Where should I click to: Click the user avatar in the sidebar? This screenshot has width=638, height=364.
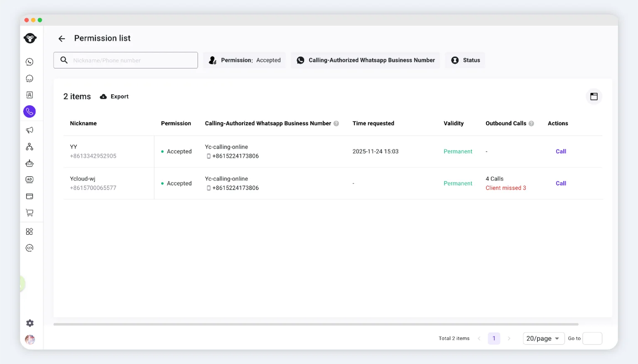pos(30,340)
